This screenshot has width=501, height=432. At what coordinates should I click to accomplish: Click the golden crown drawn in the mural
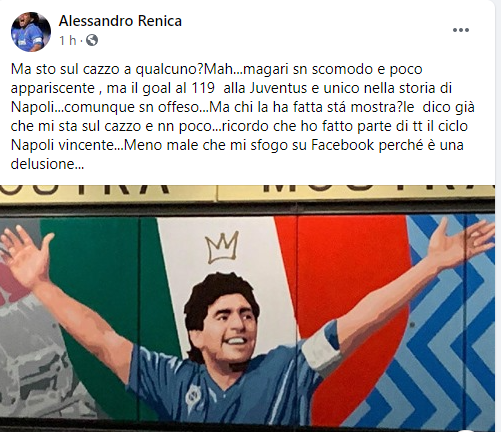tap(222, 247)
